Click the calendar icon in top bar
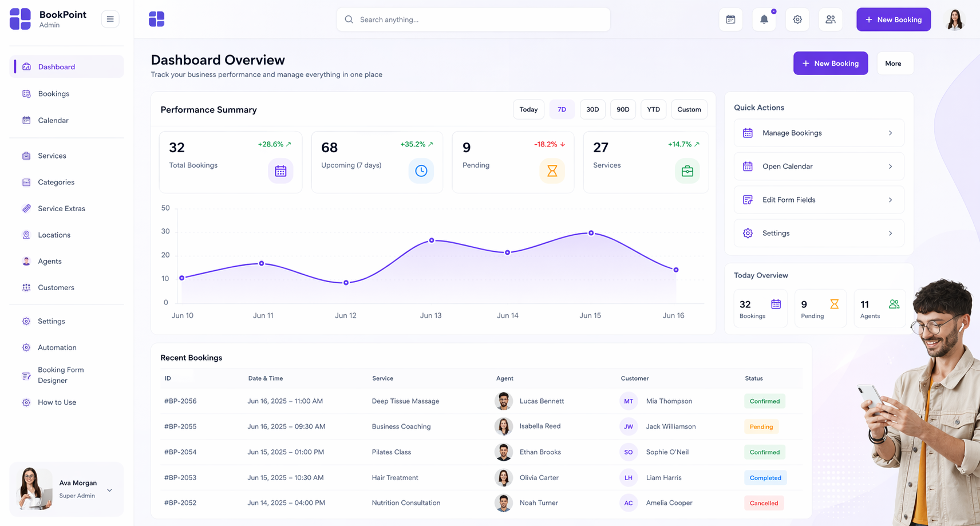 click(x=731, y=19)
